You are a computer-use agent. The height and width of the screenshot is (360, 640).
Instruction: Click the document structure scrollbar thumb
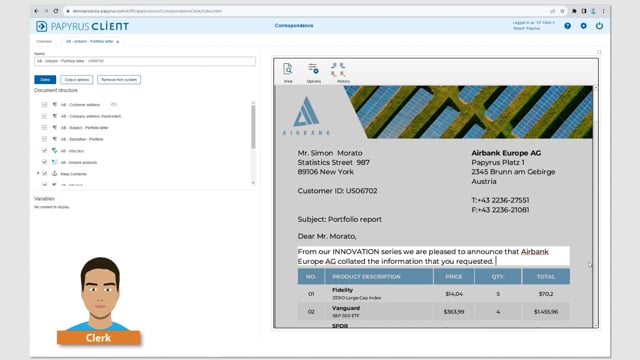[x=253, y=127]
